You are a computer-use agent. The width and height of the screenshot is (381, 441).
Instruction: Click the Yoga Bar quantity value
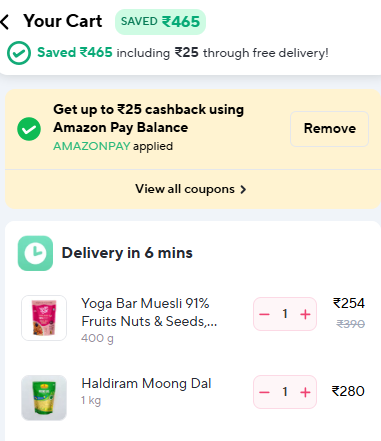pyautogui.click(x=285, y=314)
